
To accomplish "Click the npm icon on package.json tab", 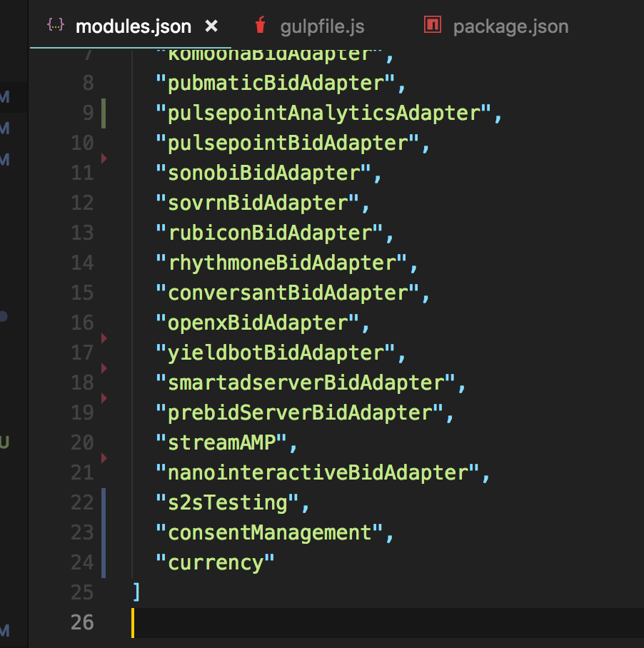I will click(x=433, y=24).
